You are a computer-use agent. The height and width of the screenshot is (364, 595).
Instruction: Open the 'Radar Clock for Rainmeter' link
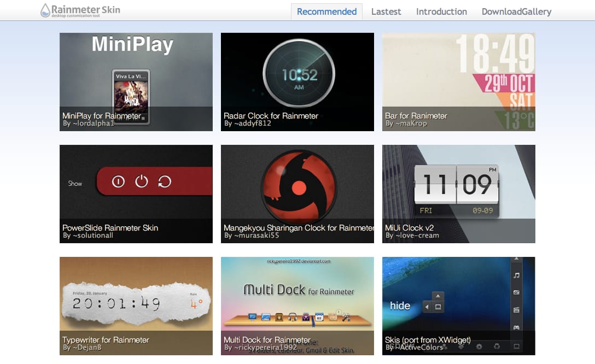point(271,116)
